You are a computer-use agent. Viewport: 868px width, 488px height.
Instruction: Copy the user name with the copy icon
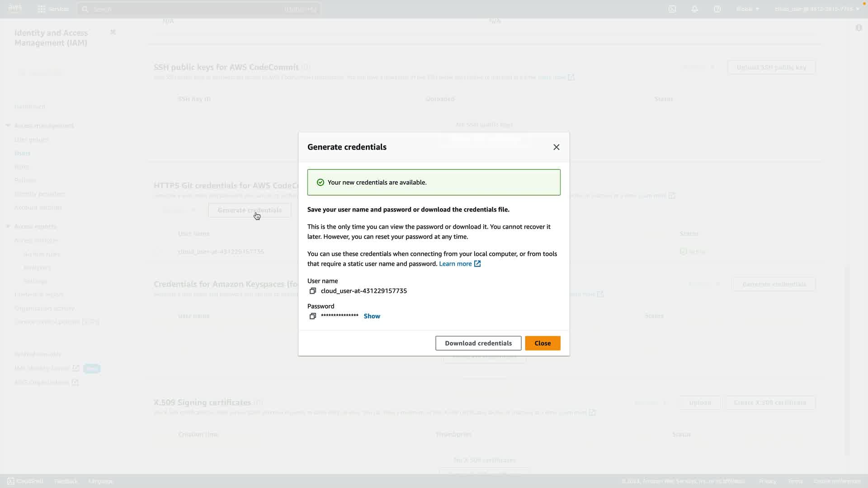click(312, 291)
